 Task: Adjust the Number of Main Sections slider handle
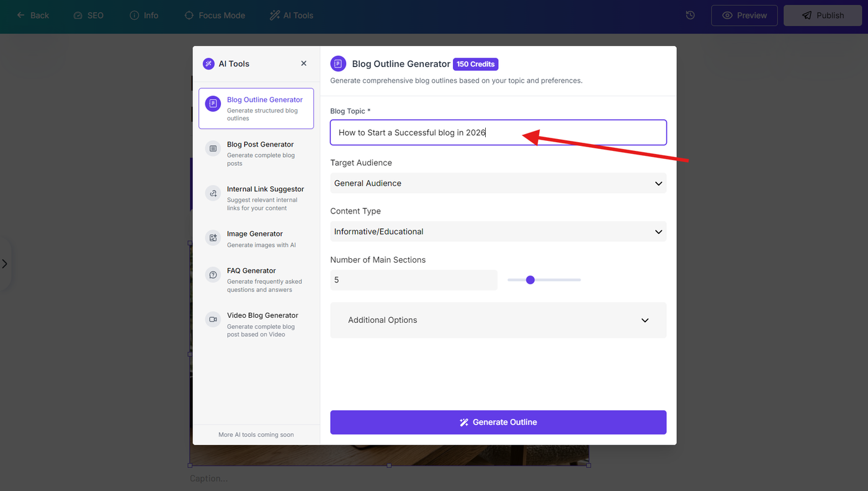530,280
